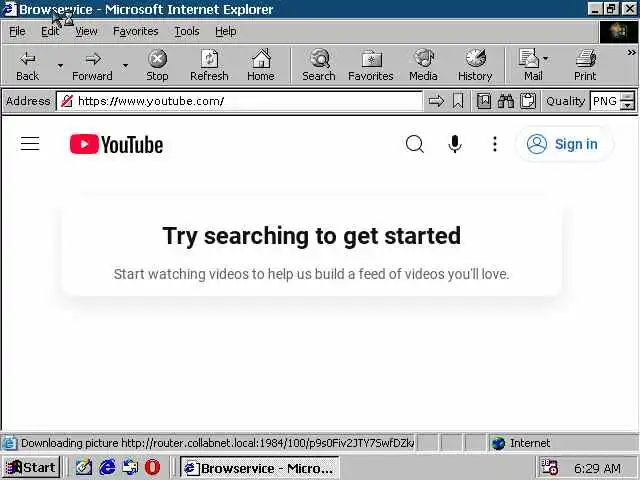Stop loading with the Stop button
Image resolution: width=640 pixels, height=480 pixels.
coord(157,65)
